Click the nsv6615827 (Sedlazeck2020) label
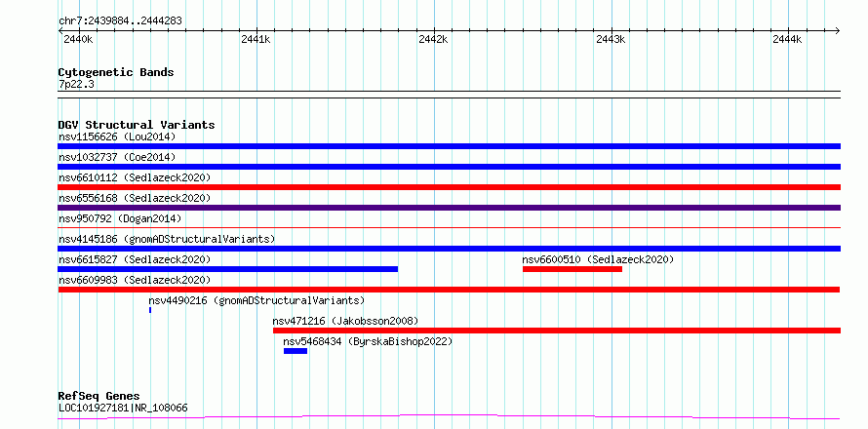The height and width of the screenshot is (429, 868). [135, 259]
